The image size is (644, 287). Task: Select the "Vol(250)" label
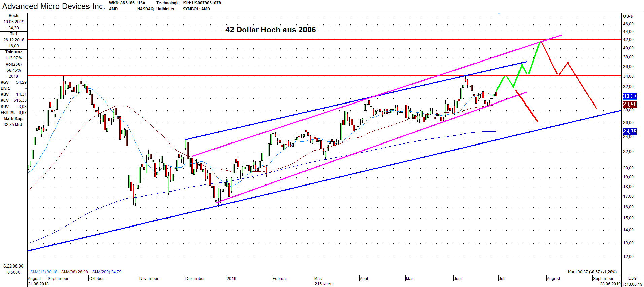point(13,64)
